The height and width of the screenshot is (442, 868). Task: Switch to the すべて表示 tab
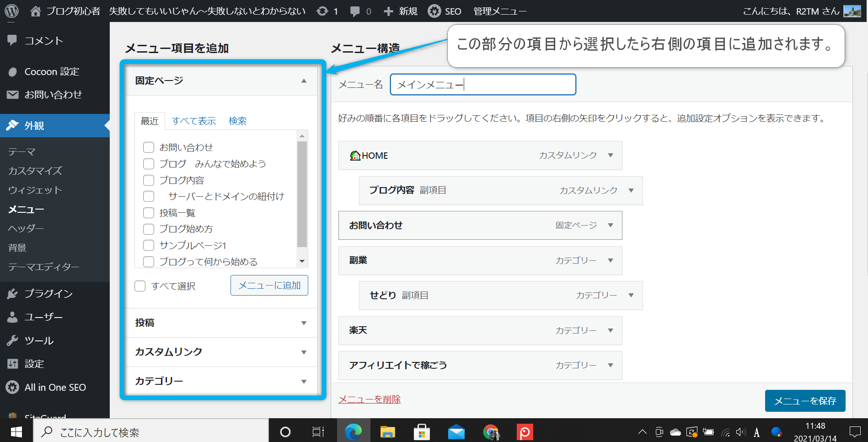pyautogui.click(x=193, y=121)
